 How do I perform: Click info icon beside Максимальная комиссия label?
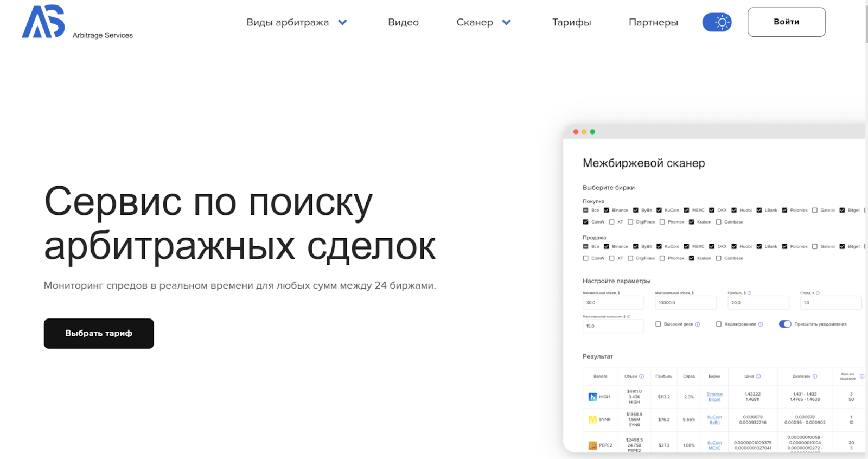[629, 317]
